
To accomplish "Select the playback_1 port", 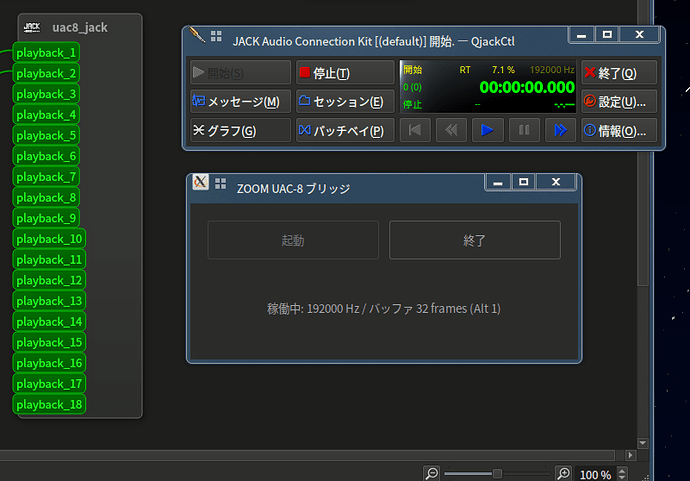I will 46,53.
